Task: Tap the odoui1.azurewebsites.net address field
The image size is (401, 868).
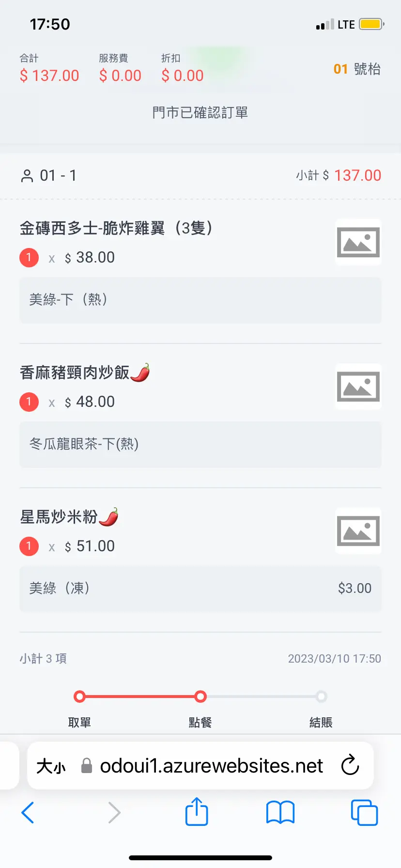Action: coord(211,766)
